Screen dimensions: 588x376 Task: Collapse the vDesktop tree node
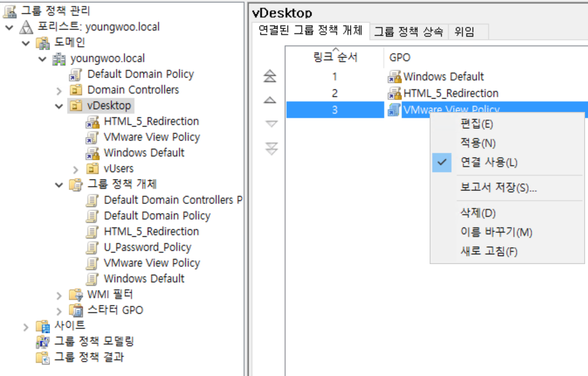tap(59, 106)
